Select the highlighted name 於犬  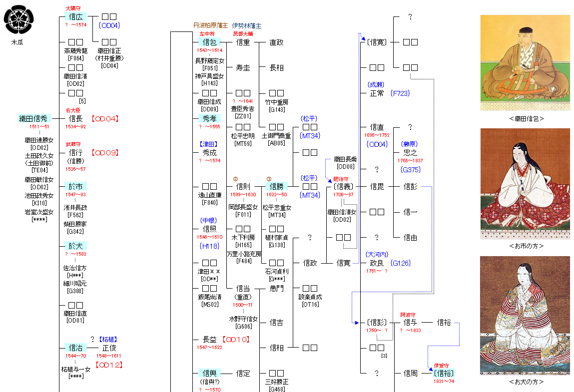point(76,246)
